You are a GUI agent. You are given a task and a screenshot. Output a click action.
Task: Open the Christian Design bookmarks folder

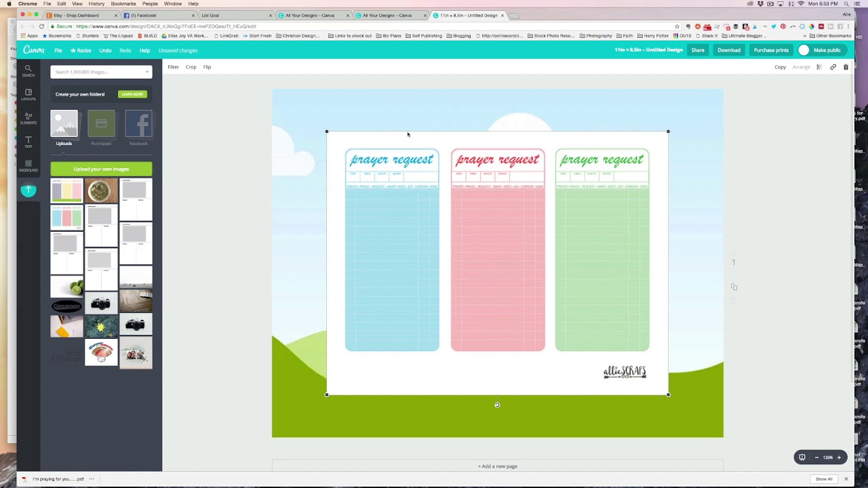(298, 35)
